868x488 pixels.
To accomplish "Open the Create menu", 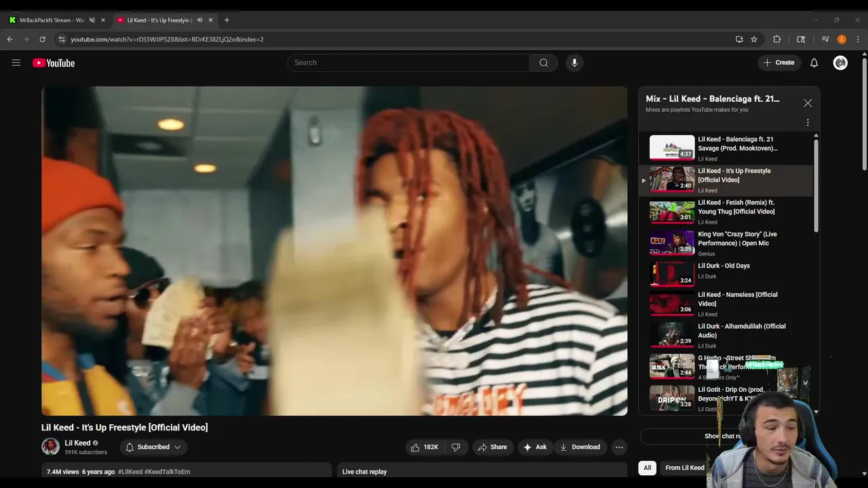I will 778,62.
